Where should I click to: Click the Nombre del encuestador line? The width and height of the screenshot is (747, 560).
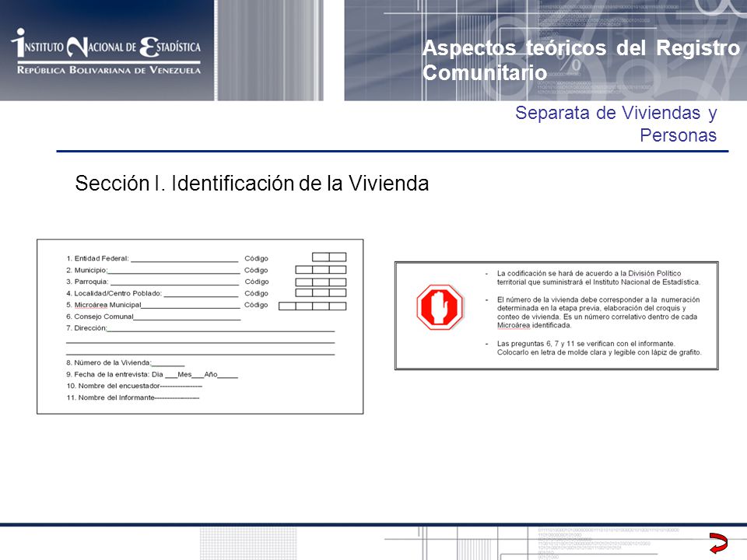click(x=135, y=386)
